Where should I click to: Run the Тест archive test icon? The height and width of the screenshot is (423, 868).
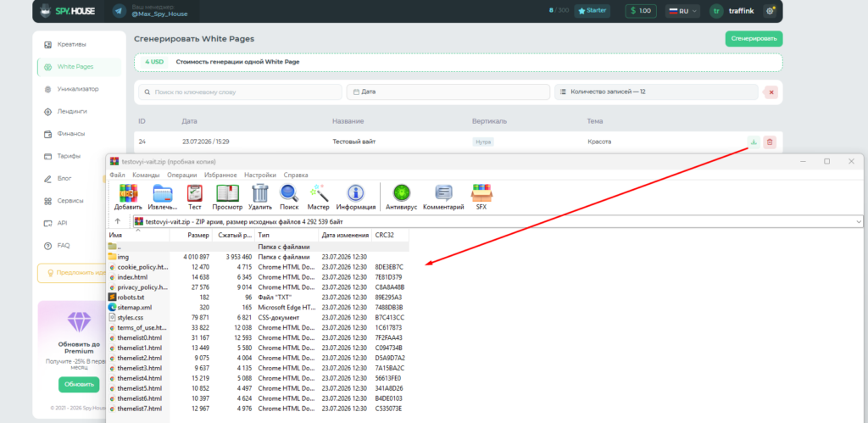[195, 193]
